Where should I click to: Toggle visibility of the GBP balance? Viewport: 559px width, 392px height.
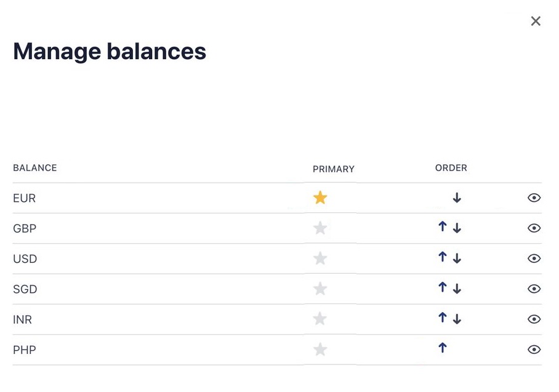tap(534, 228)
